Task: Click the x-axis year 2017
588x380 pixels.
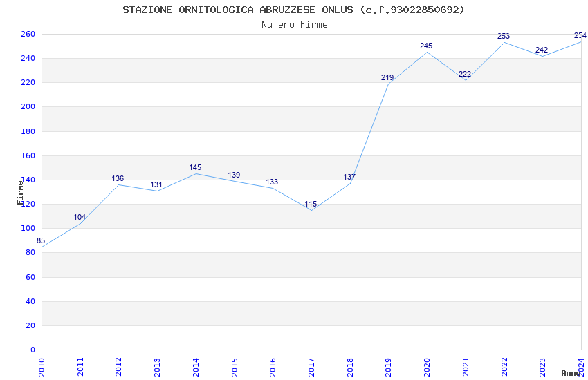Action: click(x=311, y=368)
